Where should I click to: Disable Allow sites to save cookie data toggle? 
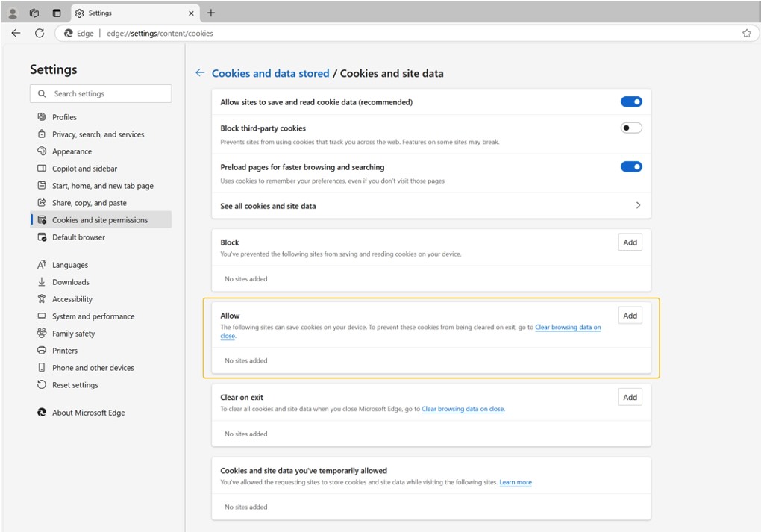[x=631, y=102]
